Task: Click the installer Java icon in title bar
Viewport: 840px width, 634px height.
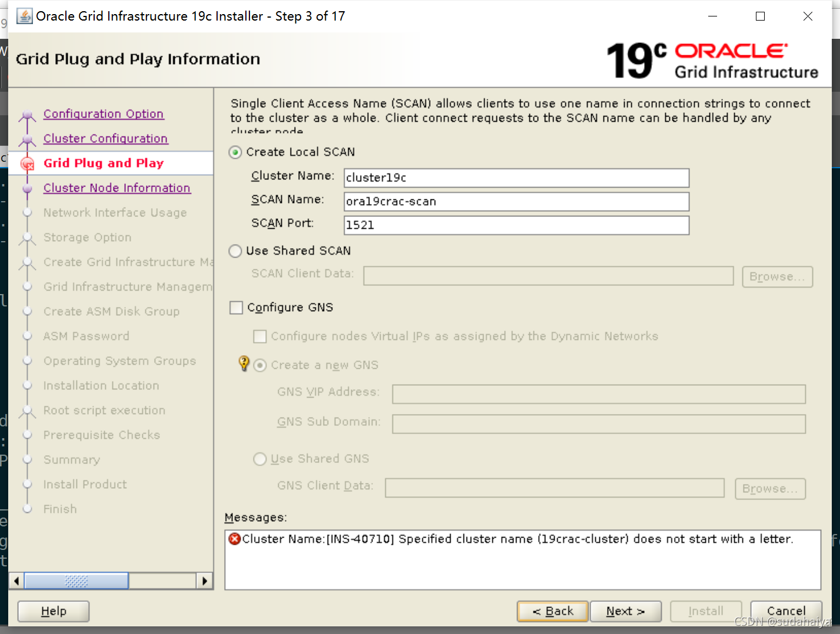Action: tap(25, 16)
